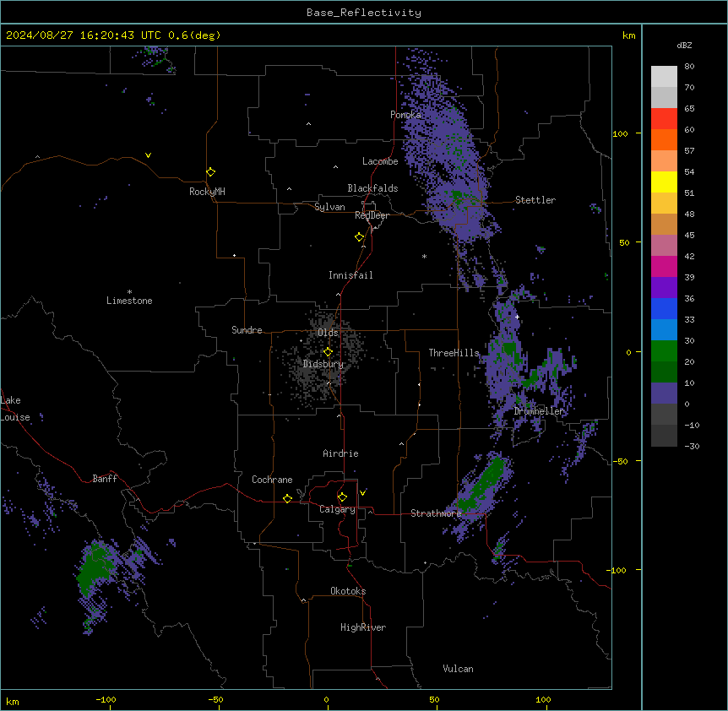Select the Vulcan label

point(459,669)
